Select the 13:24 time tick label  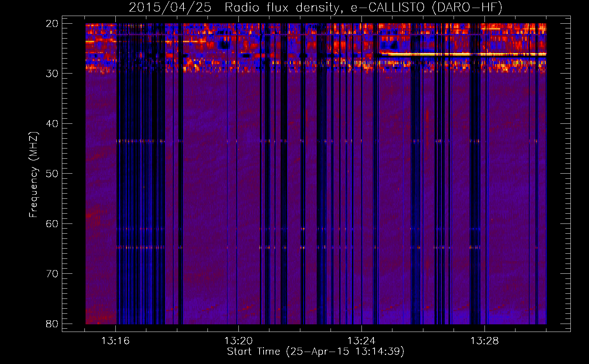pos(361,341)
